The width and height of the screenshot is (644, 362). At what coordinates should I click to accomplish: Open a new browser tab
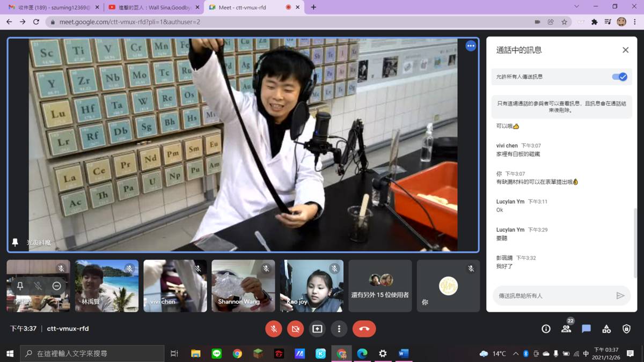tap(313, 8)
